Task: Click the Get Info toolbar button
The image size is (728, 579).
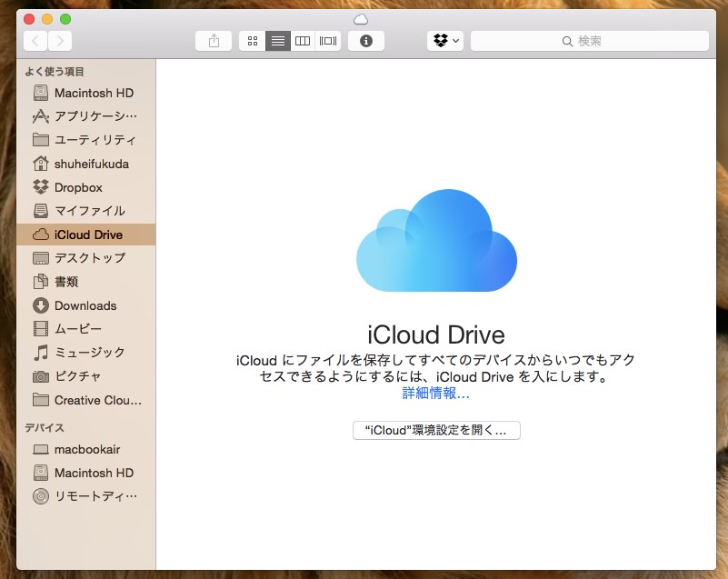Action: [x=366, y=41]
